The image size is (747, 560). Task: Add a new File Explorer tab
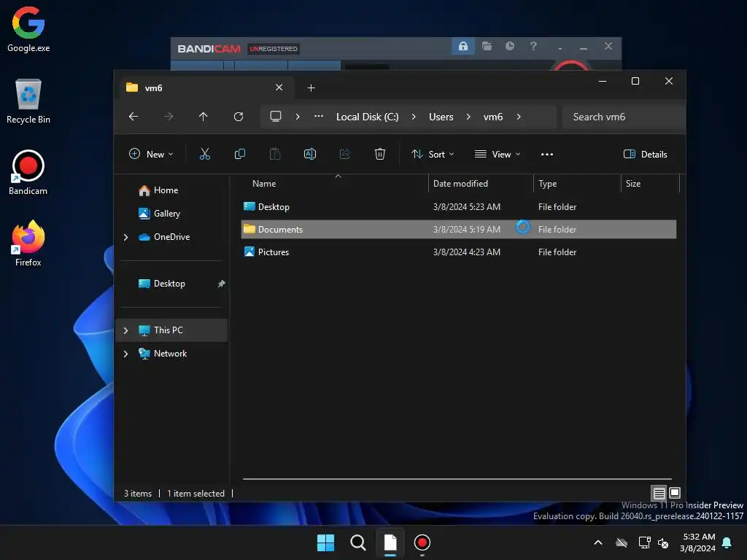pos(311,87)
